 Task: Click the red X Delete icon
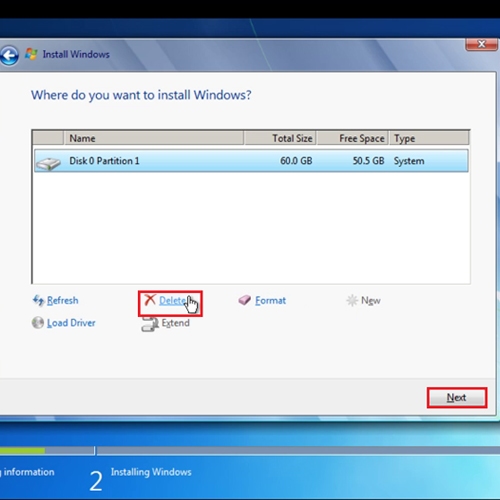pyautogui.click(x=150, y=300)
